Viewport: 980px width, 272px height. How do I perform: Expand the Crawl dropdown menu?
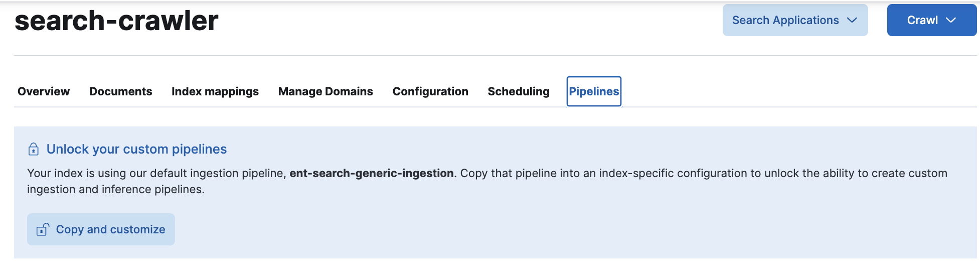pyautogui.click(x=931, y=20)
